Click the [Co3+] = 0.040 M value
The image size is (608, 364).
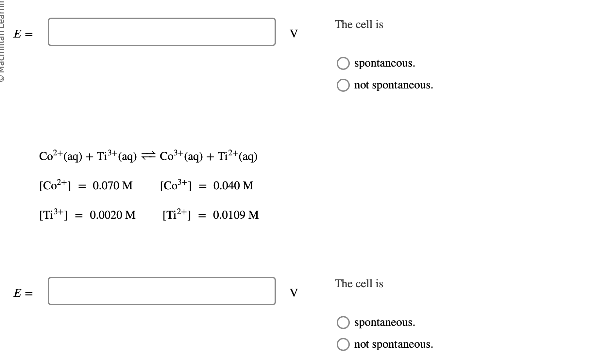pos(207,186)
